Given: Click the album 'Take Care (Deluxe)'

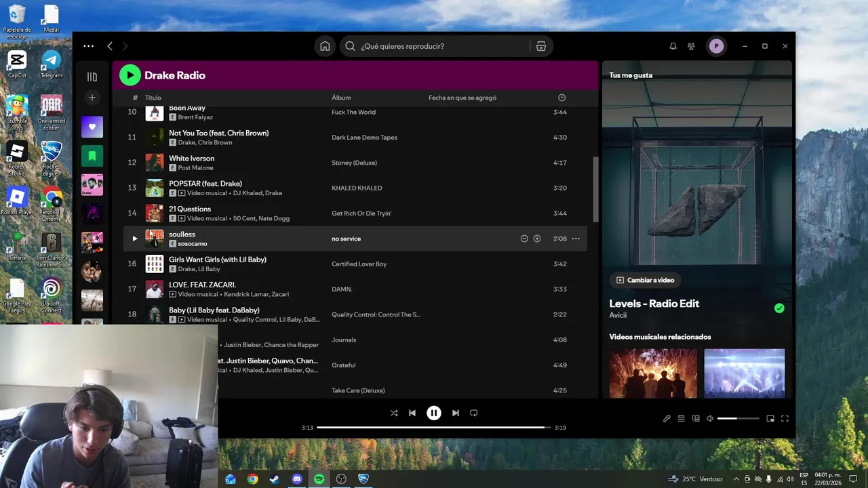Looking at the screenshot, I should (358, 390).
